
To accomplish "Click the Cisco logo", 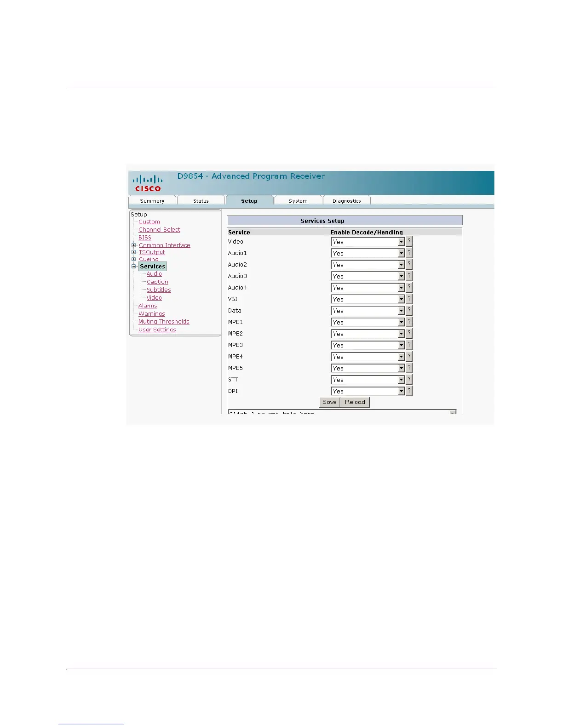I will tap(148, 183).
